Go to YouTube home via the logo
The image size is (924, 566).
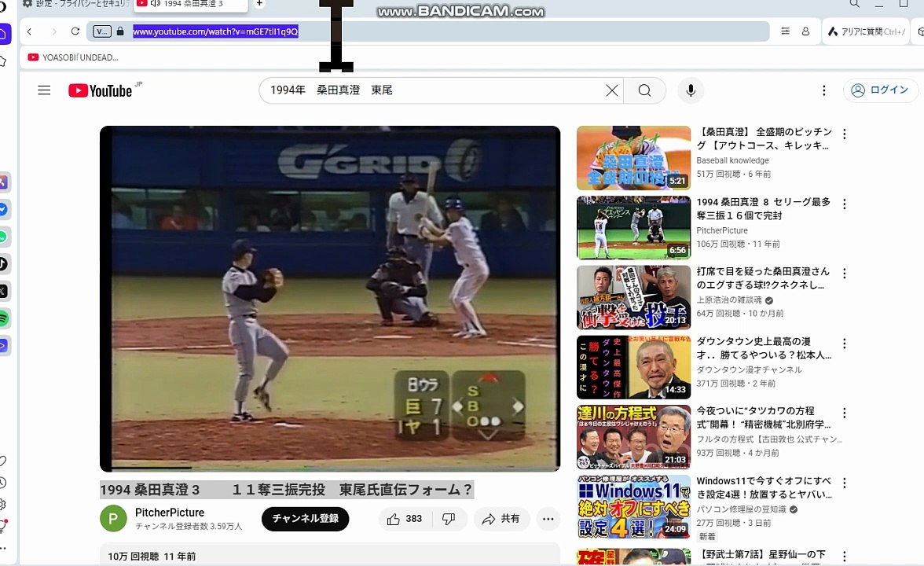tap(101, 90)
